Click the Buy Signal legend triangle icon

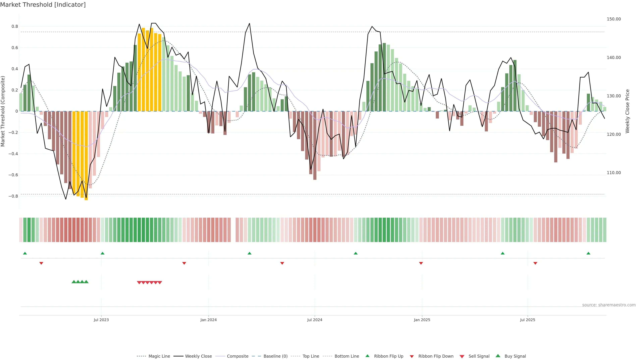click(498, 356)
